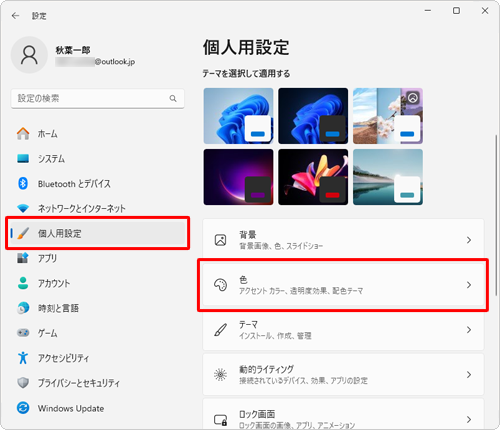
Task: Open Bluetooth とデバイス settings
Action: click(x=97, y=183)
